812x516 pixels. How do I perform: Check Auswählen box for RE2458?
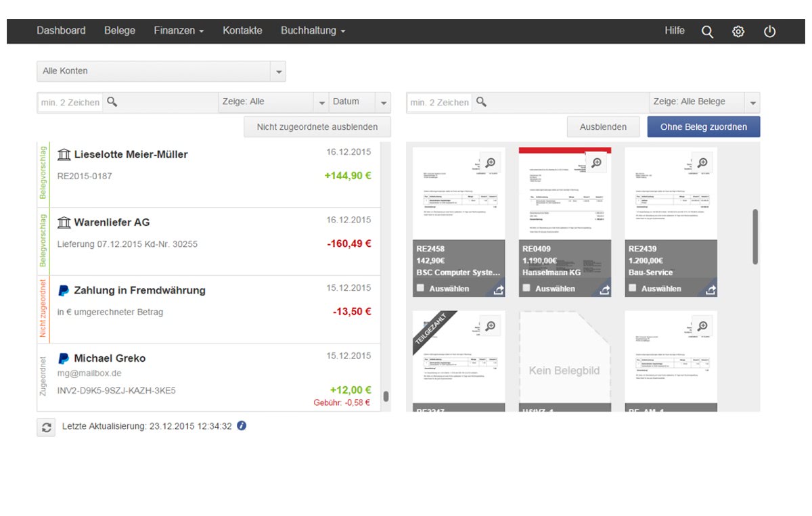click(x=421, y=288)
